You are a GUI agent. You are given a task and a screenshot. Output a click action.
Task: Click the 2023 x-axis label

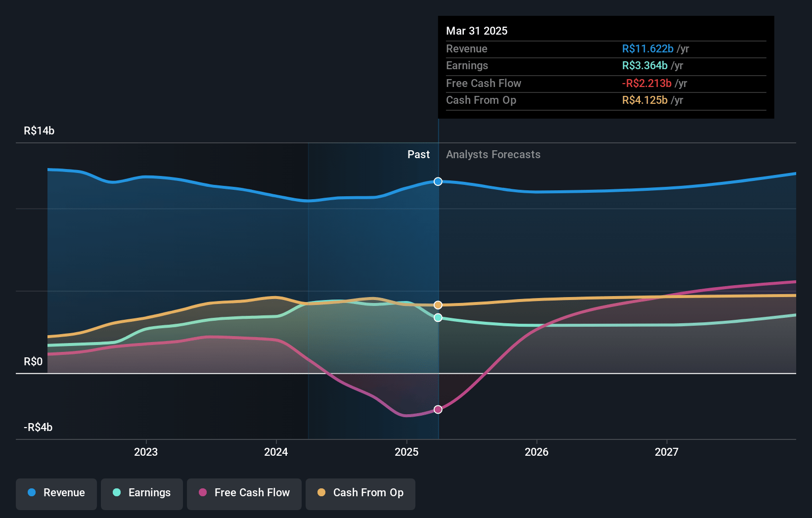coord(146,452)
